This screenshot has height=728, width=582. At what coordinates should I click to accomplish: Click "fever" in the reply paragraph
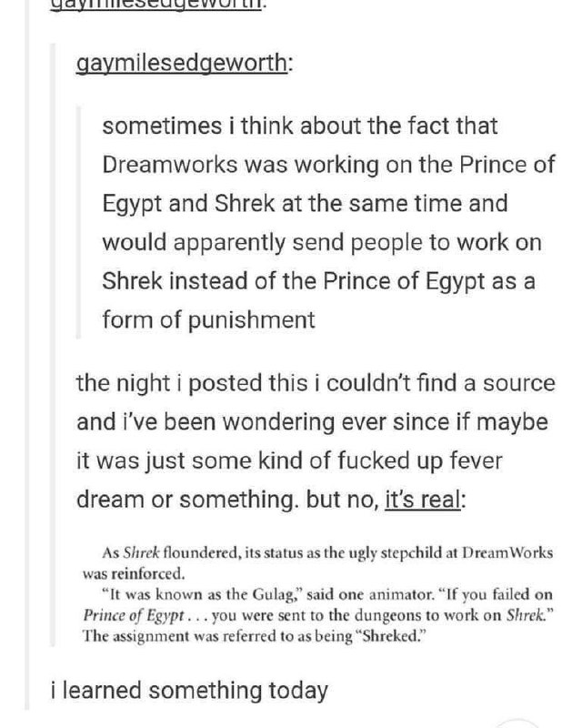pyautogui.click(x=476, y=461)
